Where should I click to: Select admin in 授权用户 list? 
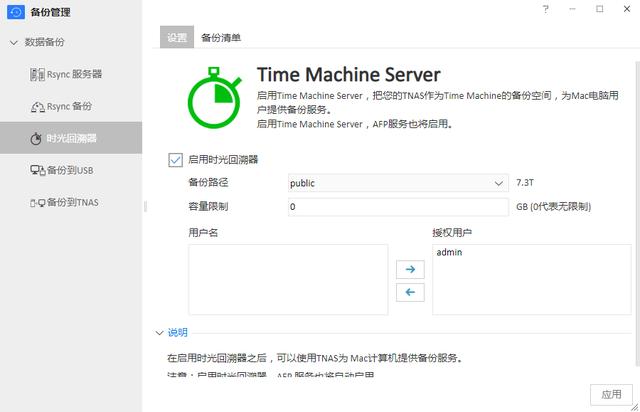coord(450,253)
